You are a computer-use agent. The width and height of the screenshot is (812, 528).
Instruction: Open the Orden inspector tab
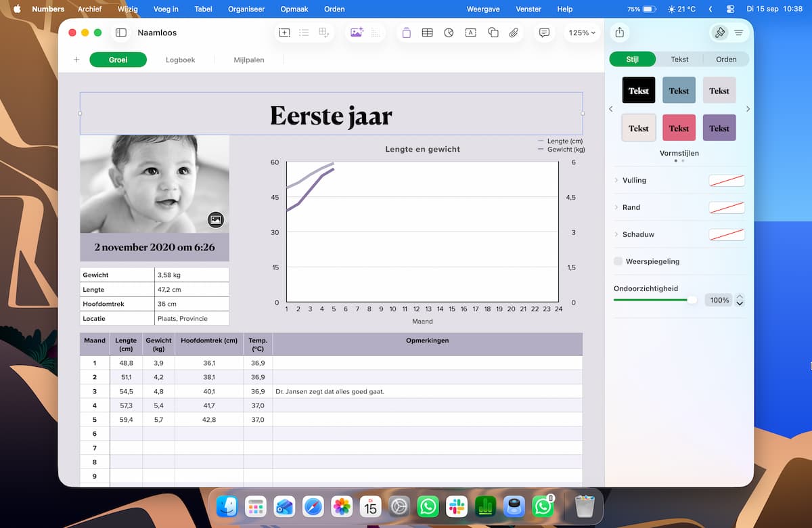726,60
